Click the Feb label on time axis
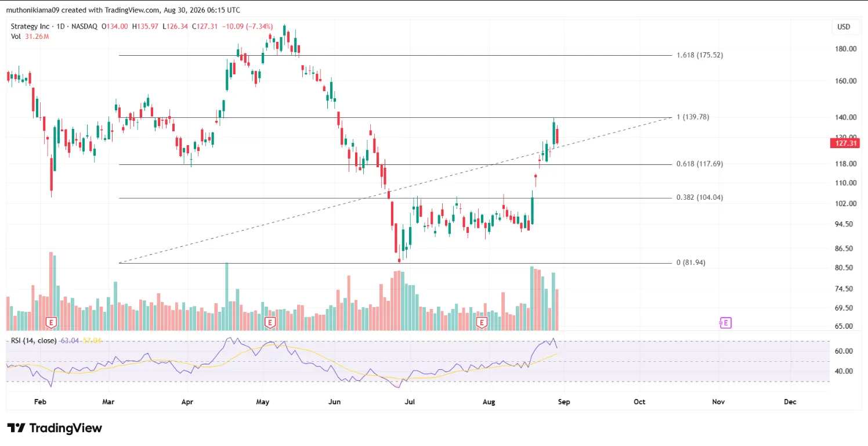The height and width of the screenshot is (446, 868). (x=40, y=402)
